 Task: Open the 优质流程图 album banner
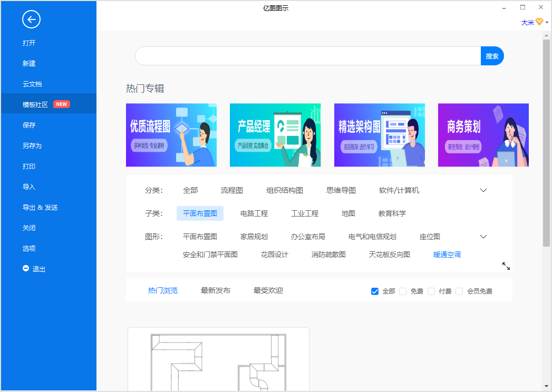[x=171, y=135]
